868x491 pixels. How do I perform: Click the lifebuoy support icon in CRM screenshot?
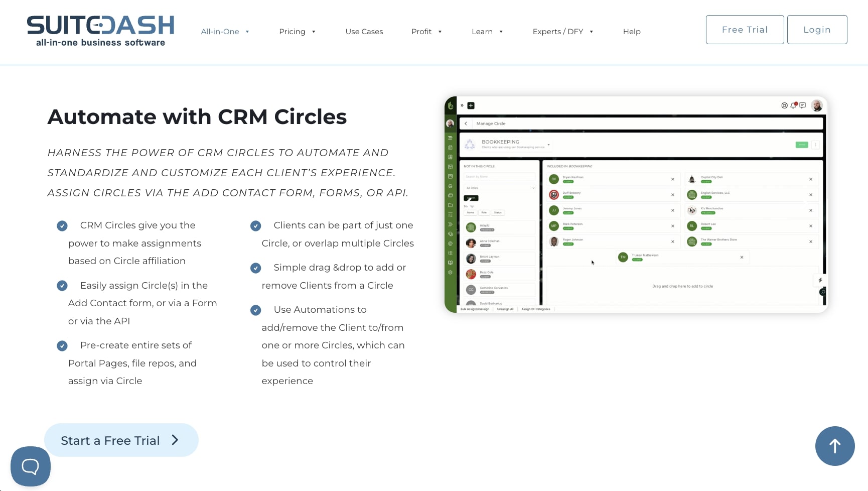point(784,105)
